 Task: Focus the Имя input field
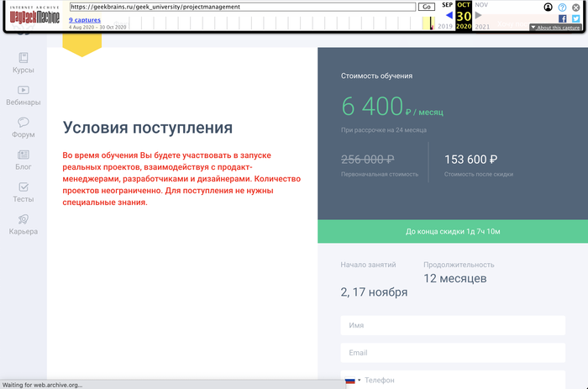(x=452, y=325)
